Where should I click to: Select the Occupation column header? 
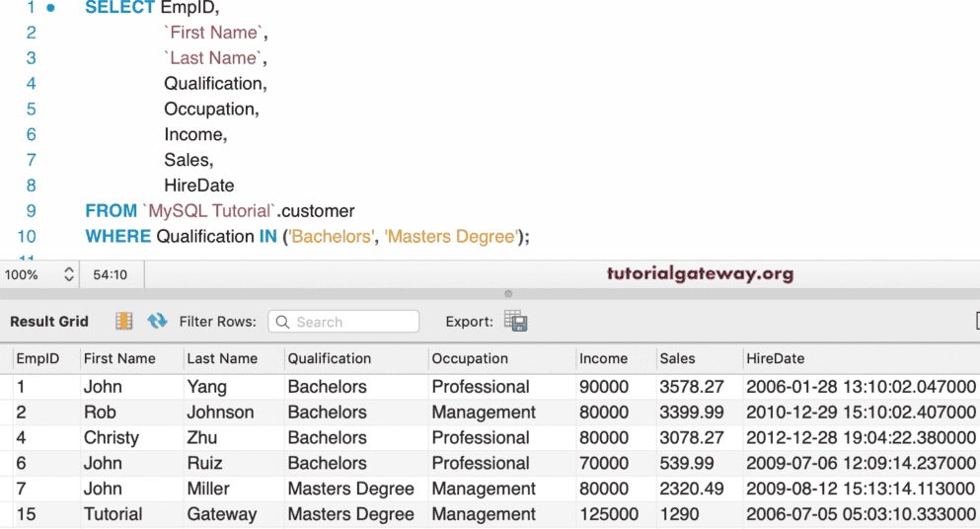pyautogui.click(x=470, y=358)
